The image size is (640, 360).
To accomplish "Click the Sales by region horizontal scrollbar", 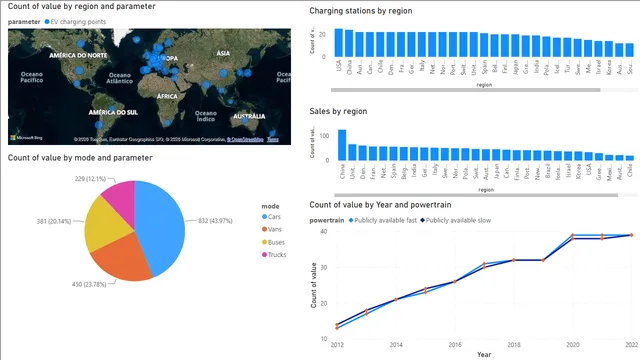I will coord(476,195).
